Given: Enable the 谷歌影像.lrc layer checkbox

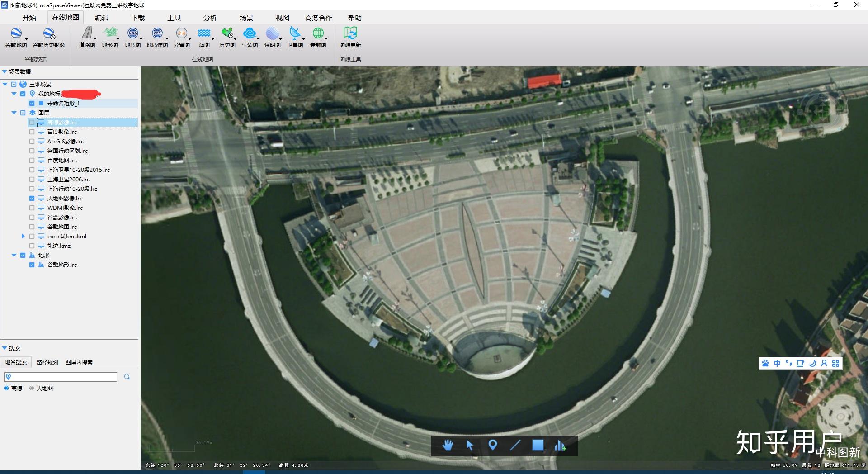Looking at the screenshot, I should (x=32, y=217).
